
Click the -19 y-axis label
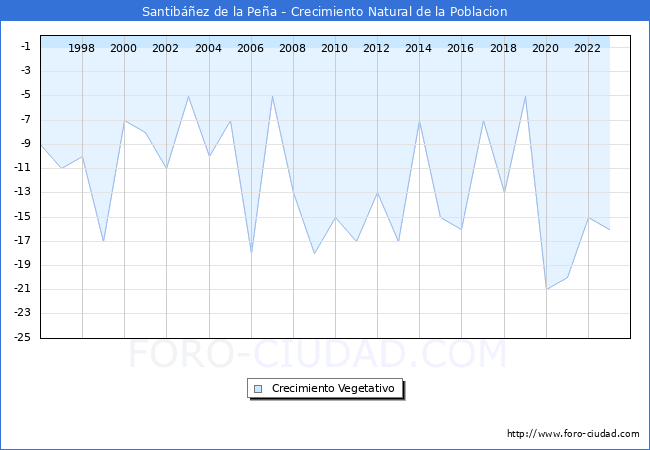click(23, 264)
